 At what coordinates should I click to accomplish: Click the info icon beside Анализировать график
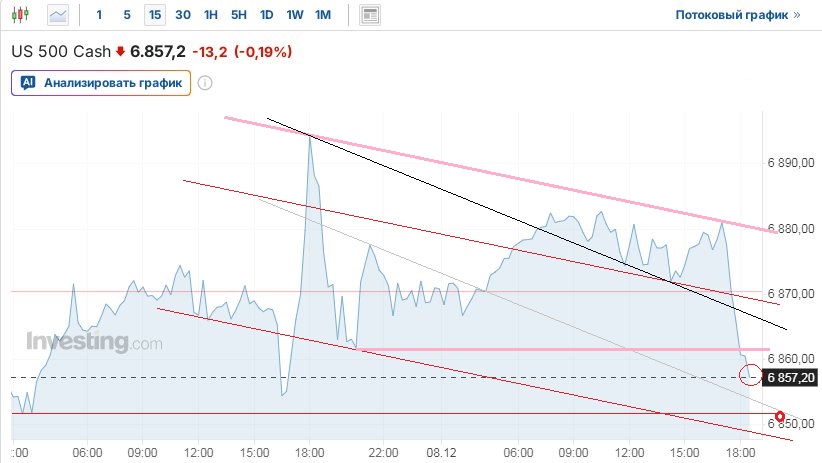pyautogui.click(x=205, y=83)
